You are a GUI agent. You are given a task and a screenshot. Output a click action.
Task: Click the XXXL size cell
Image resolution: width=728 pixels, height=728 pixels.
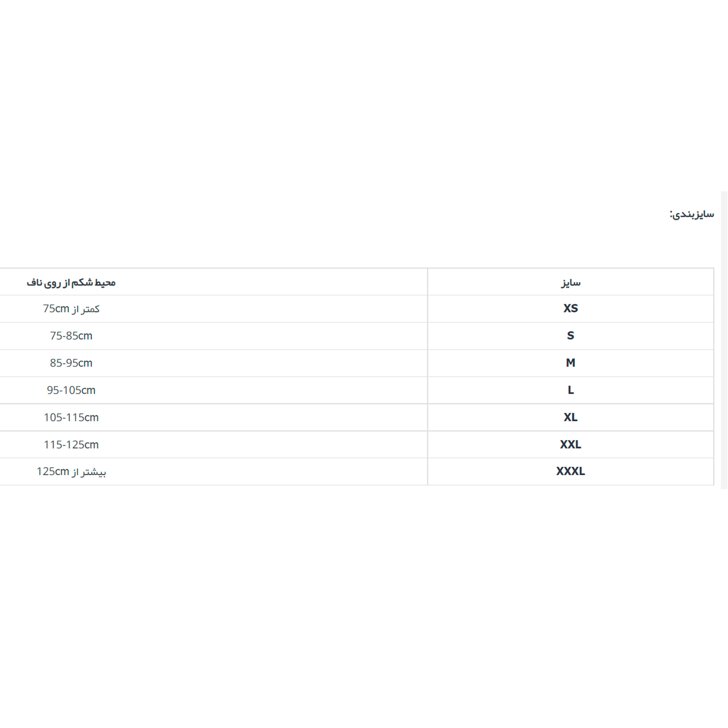pyautogui.click(x=570, y=471)
